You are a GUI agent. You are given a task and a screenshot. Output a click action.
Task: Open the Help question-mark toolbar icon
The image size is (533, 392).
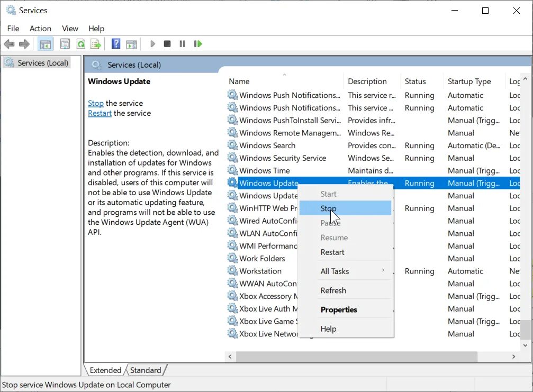(x=116, y=44)
